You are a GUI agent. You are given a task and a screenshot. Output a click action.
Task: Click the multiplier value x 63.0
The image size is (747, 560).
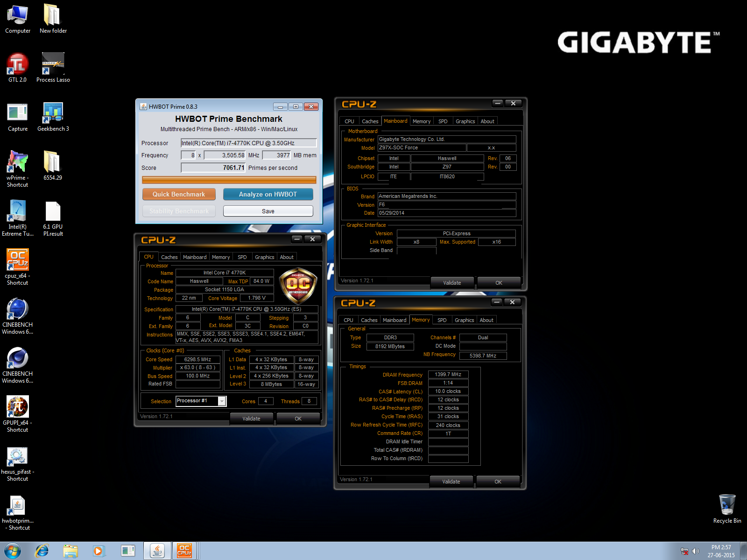tap(198, 367)
